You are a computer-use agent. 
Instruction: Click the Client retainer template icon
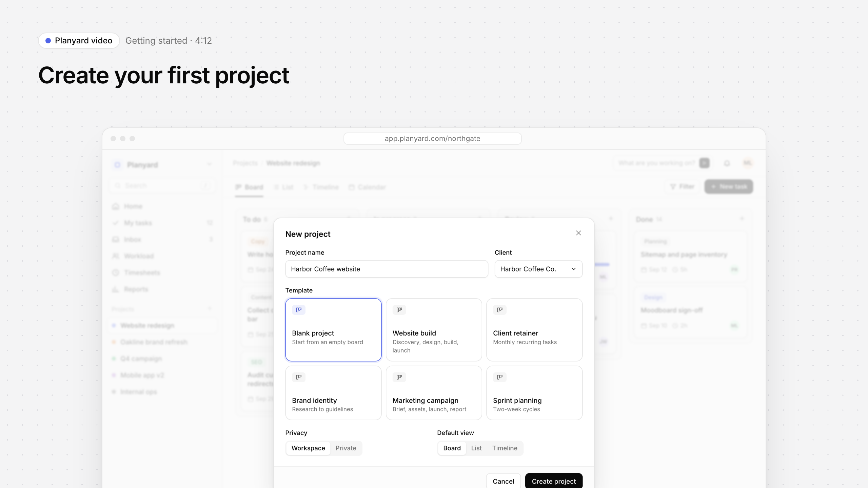[x=500, y=310]
